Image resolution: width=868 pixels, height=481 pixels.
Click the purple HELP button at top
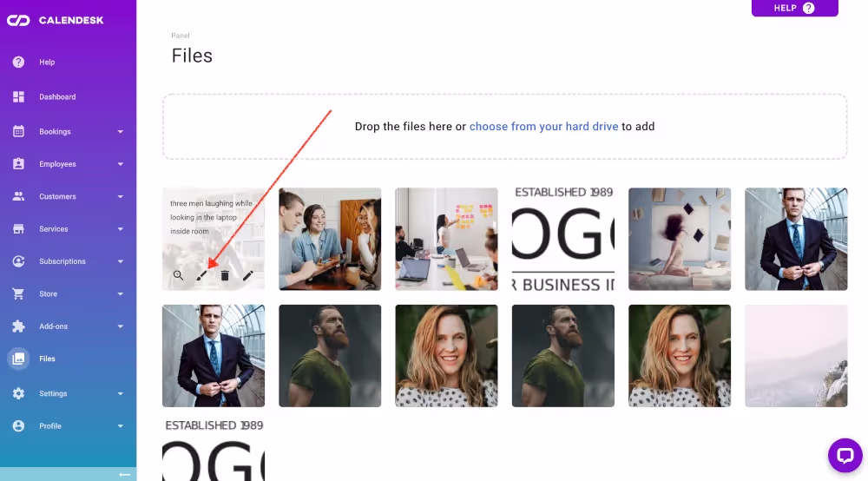tap(794, 8)
